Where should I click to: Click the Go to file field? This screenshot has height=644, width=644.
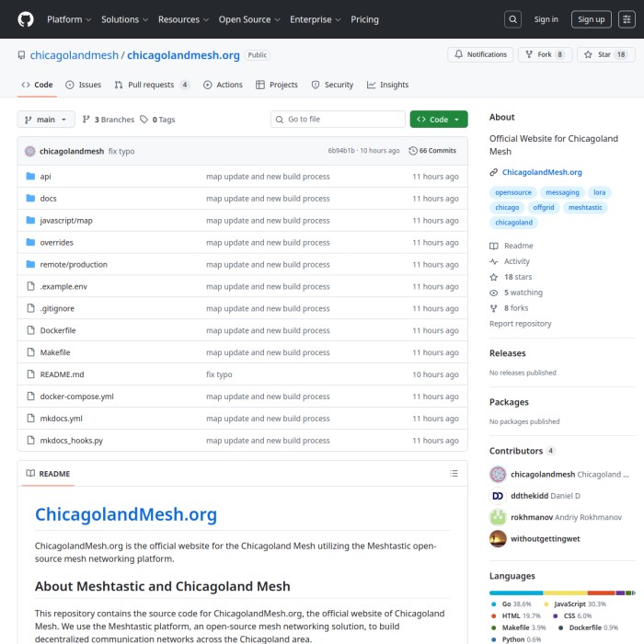tap(338, 120)
